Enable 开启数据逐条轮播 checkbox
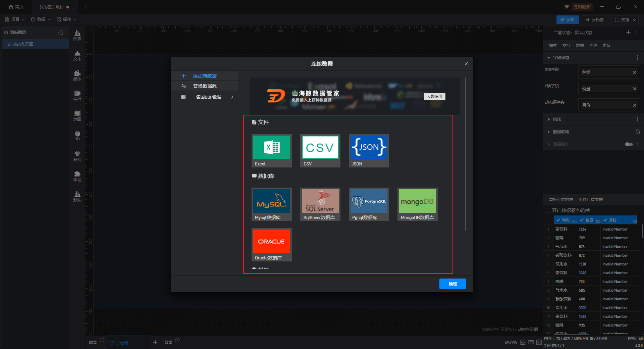This screenshot has width=644, height=349. 547,210
